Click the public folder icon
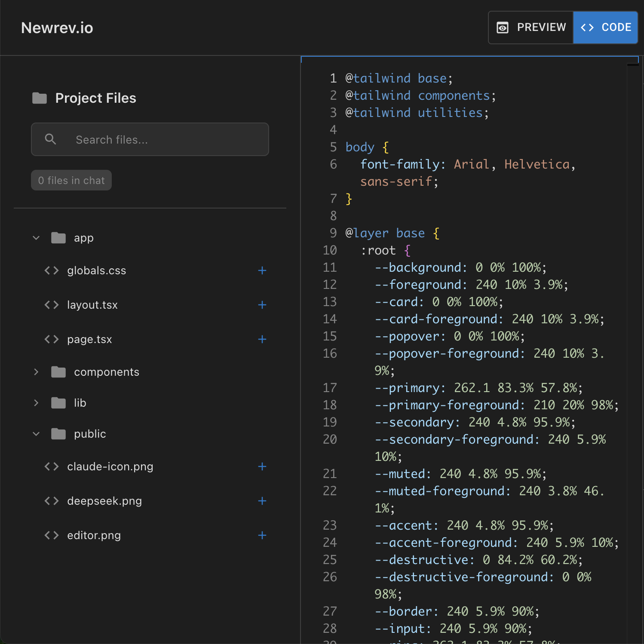644x644 pixels. (x=58, y=434)
